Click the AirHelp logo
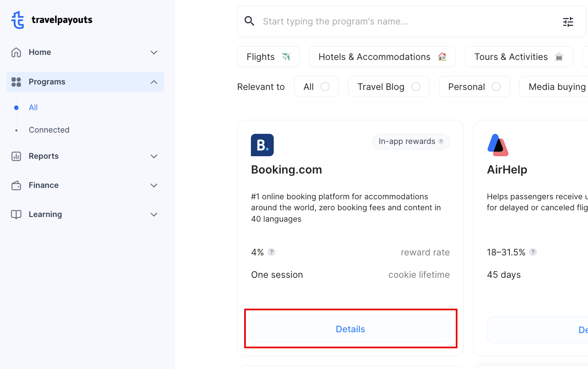The height and width of the screenshot is (369, 588). point(498,145)
